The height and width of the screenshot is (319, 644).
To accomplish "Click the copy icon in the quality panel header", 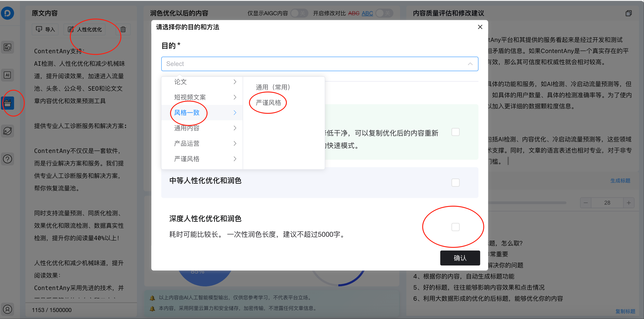I will tap(629, 13).
